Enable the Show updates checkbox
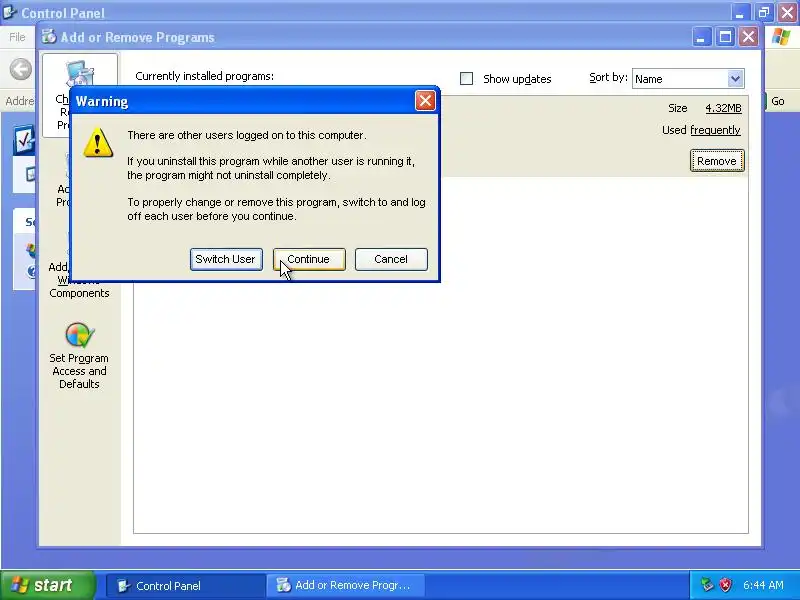The image size is (800, 600). point(466,79)
